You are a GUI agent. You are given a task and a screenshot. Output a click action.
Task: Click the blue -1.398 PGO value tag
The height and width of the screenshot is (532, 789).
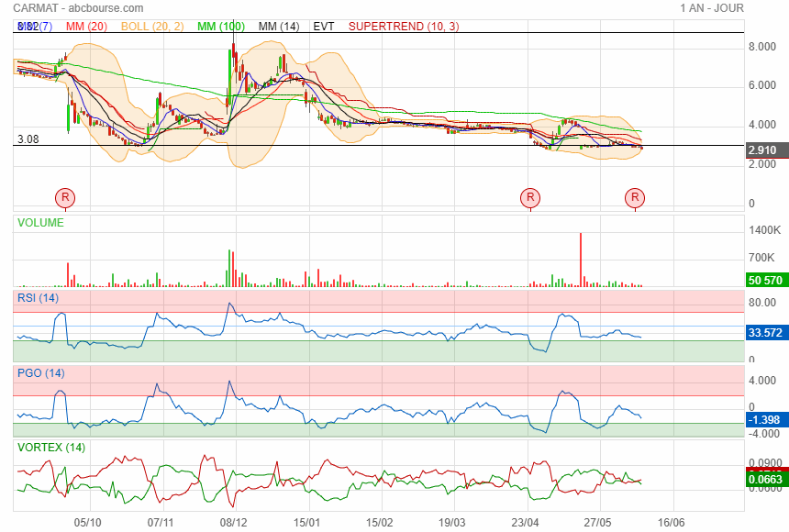pyautogui.click(x=764, y=420)
